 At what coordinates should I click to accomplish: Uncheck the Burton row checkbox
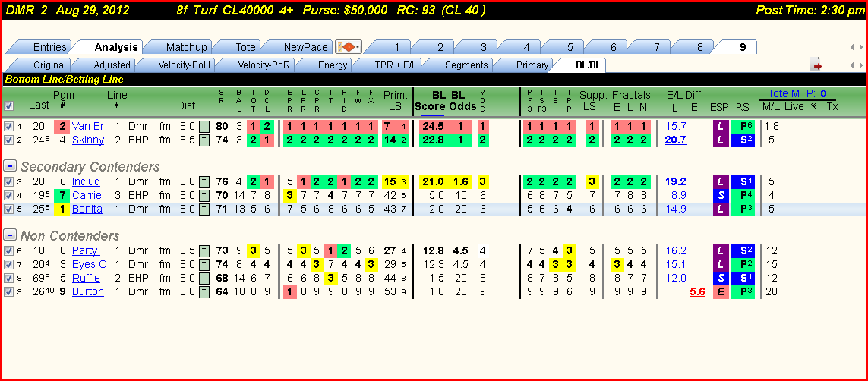[x=8, y=292]
